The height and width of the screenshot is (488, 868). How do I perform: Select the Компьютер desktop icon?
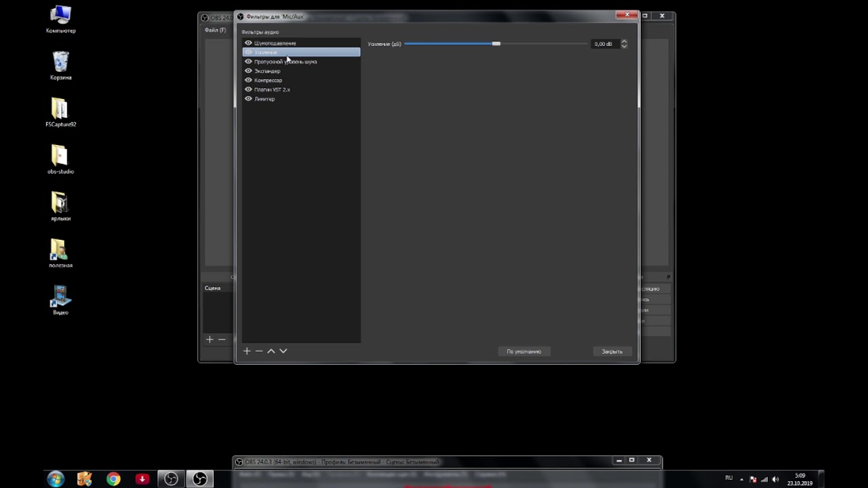point(60,20)
